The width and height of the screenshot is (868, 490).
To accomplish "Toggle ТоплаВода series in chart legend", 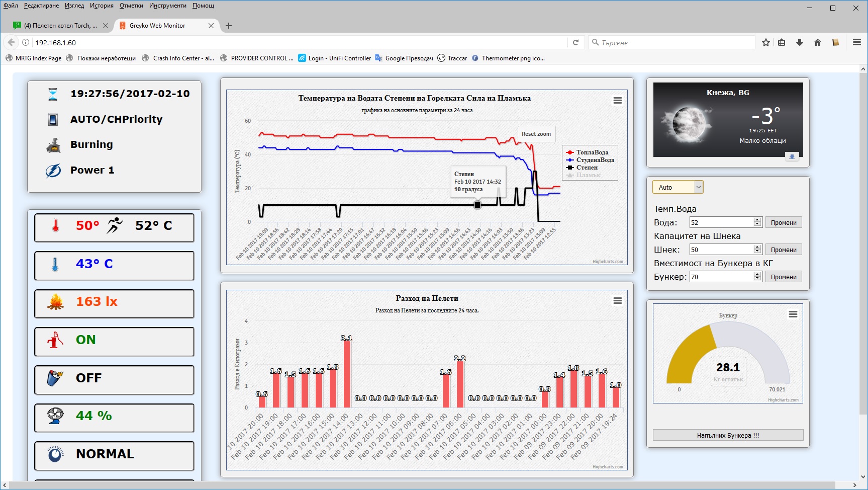I will 592,152.
